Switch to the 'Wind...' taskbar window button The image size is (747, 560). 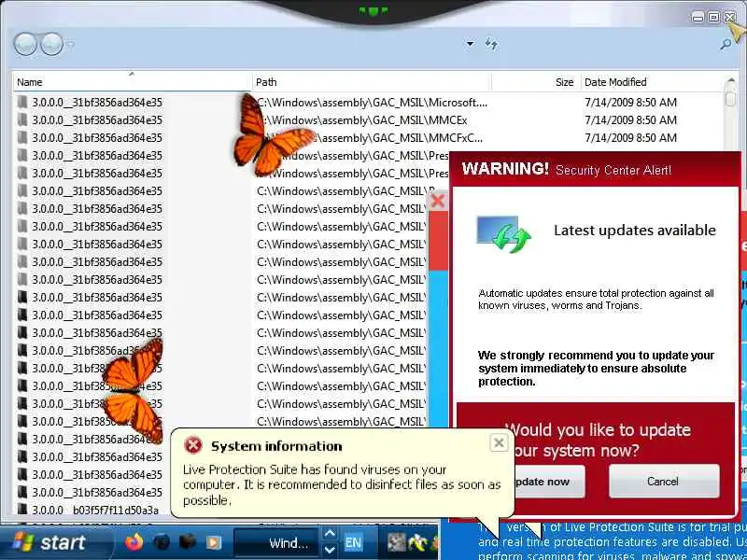point(276,543)
